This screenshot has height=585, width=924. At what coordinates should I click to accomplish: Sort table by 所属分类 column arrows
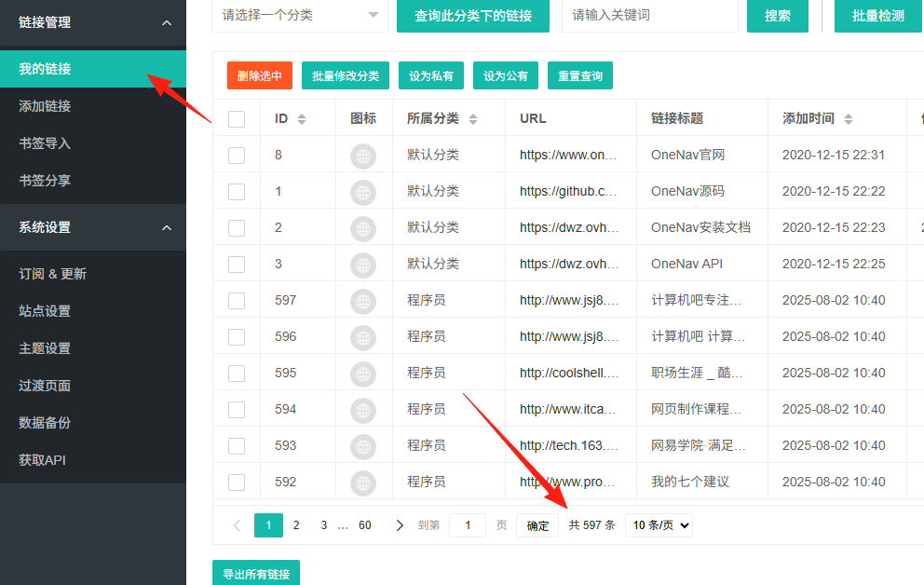[x=472, y=119]
